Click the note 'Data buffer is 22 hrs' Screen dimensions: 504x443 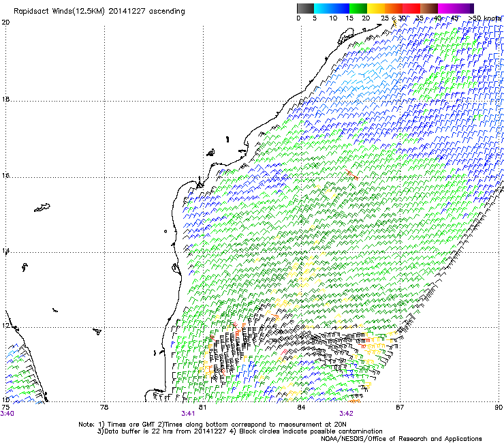[140, 431]
